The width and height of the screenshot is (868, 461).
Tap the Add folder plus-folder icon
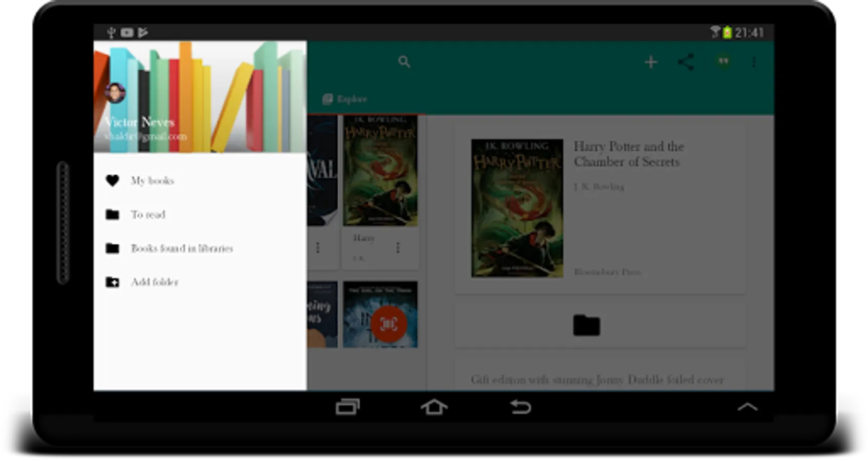point(112,282)
